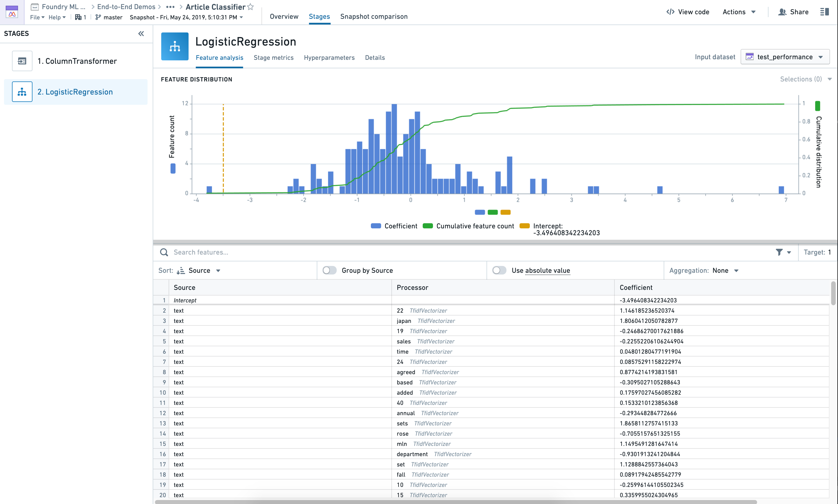Click green color swatch below chart
This screenshot has height=504, width=838.
pos(492,212)
